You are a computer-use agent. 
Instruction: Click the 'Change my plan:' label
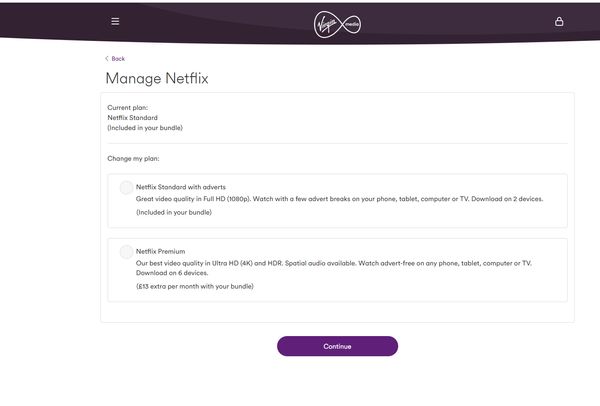point(134,159)
